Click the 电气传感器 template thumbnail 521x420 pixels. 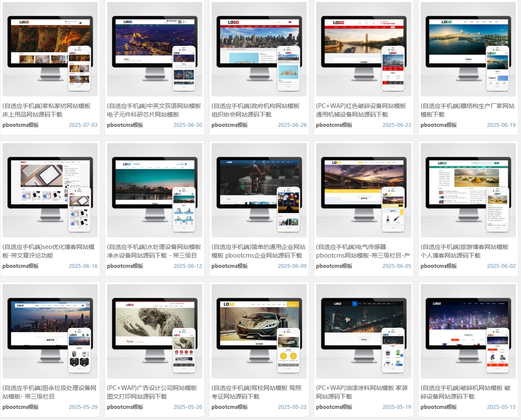click(364, 190)
